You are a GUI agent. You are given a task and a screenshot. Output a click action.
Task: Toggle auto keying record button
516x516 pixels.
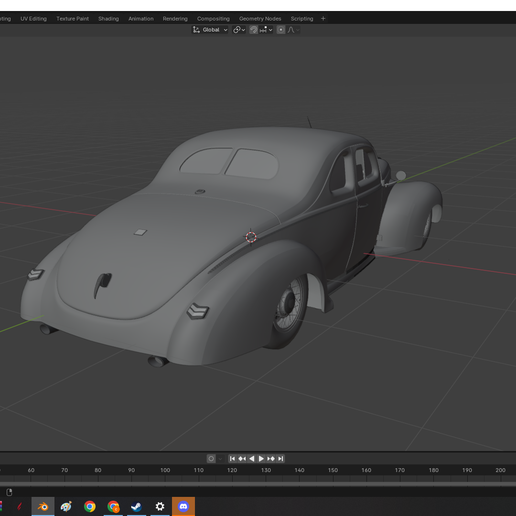211,459
